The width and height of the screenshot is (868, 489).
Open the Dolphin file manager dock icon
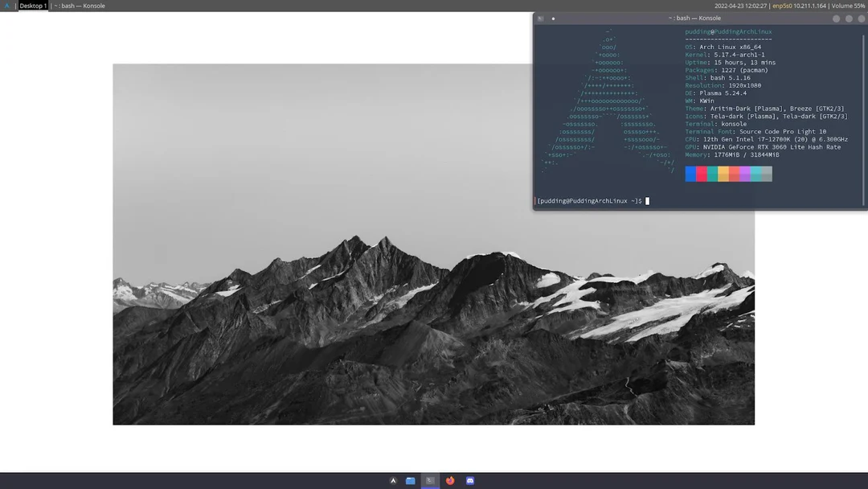[411, 480]
